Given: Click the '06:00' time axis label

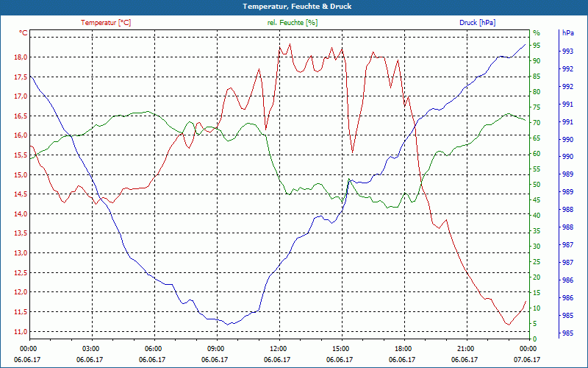Looking at the screenshot, I should [152, 348].
